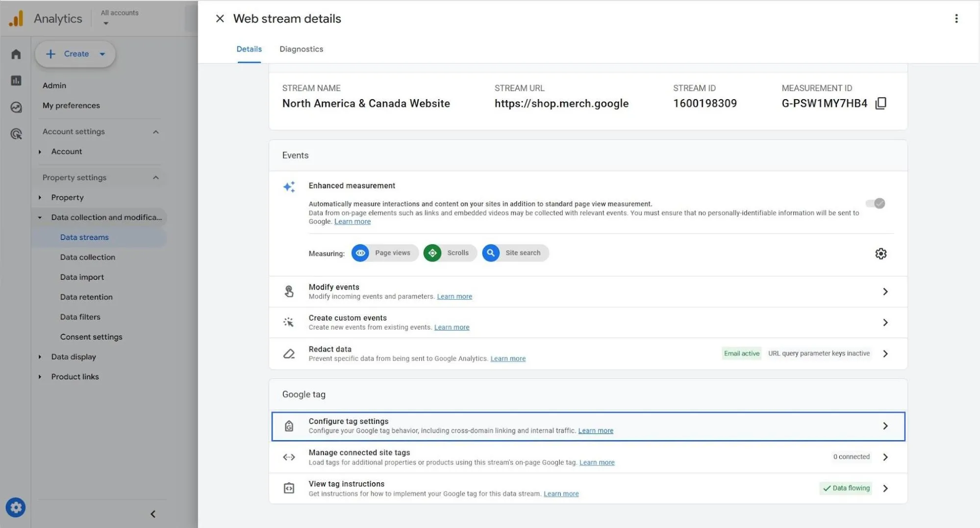Click the stream URL https://shop.merch.google
This screenshot has width=980, height=528.
pos(561,104)
